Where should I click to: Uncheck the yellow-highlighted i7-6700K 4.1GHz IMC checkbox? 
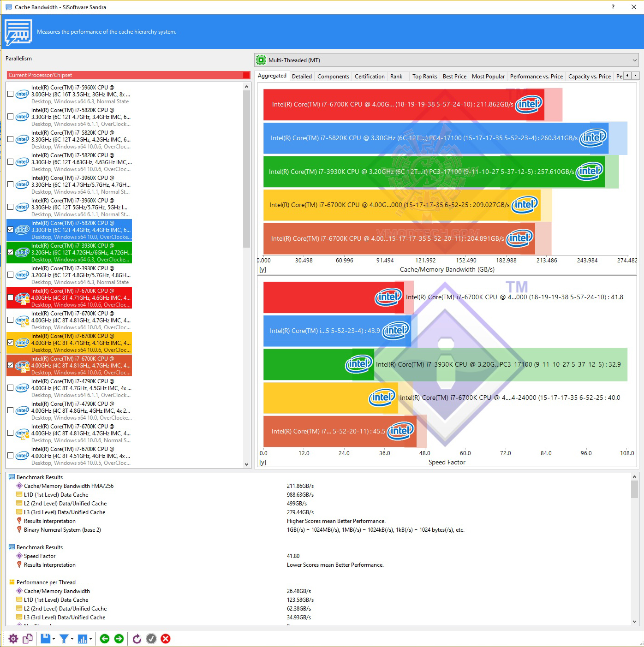click(x=10, y=343)
